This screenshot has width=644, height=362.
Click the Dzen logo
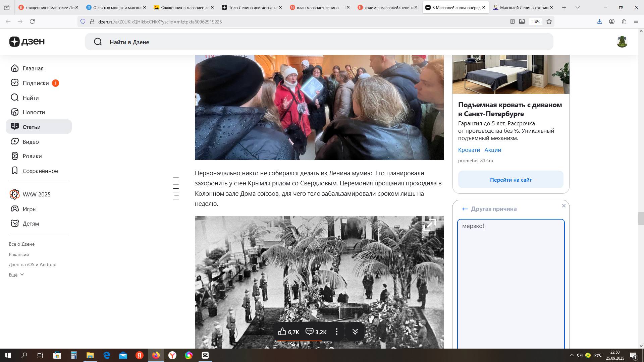pos(27,42)
